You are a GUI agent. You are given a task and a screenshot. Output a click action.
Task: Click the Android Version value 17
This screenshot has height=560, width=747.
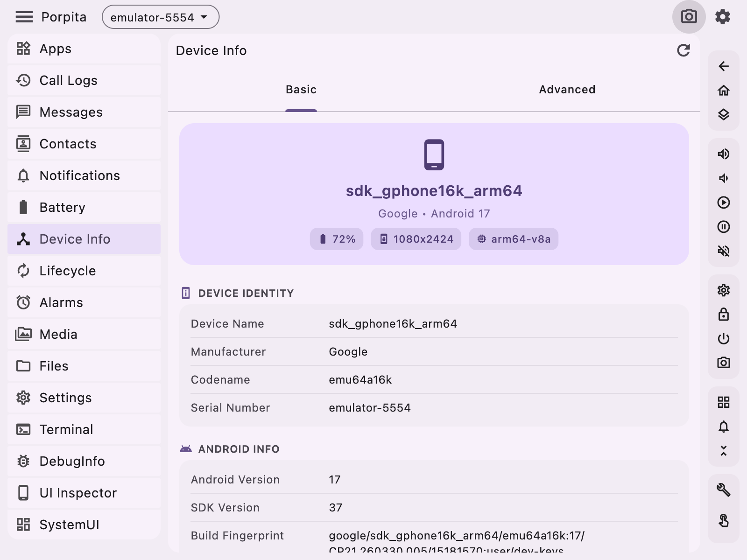click(x=334, y=480)
